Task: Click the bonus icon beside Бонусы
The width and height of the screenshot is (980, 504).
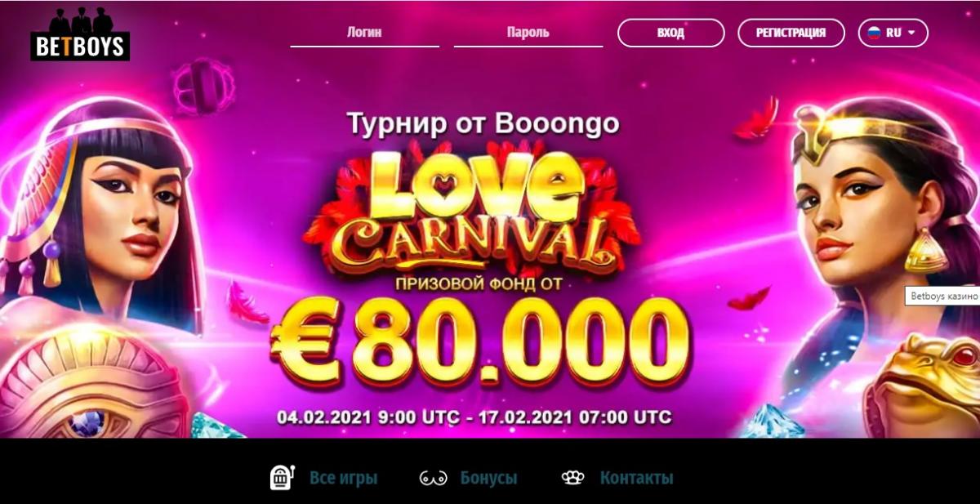Action: coord(433,478)
